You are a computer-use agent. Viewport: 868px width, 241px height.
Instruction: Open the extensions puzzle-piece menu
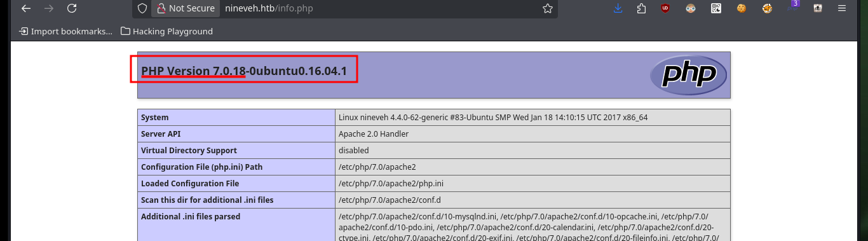click(x=641, y=9)
